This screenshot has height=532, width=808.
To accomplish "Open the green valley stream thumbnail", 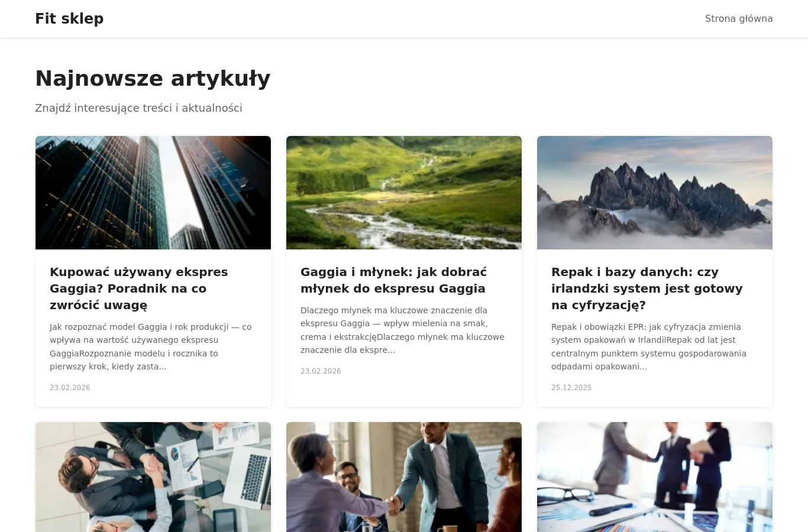I will [x=404, y=193].
